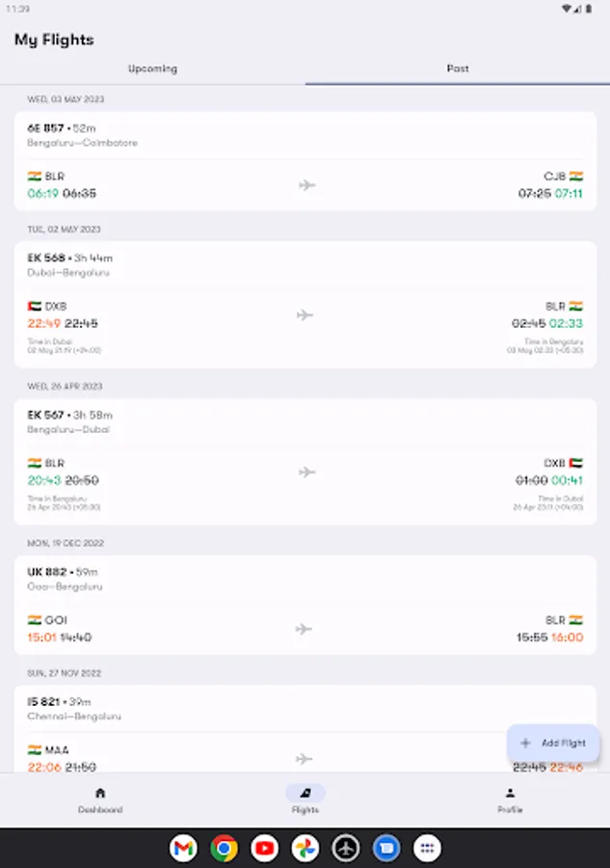Tap the Add Flight button
The height and width of the screenshot is (868, 610).
[553, 743]
